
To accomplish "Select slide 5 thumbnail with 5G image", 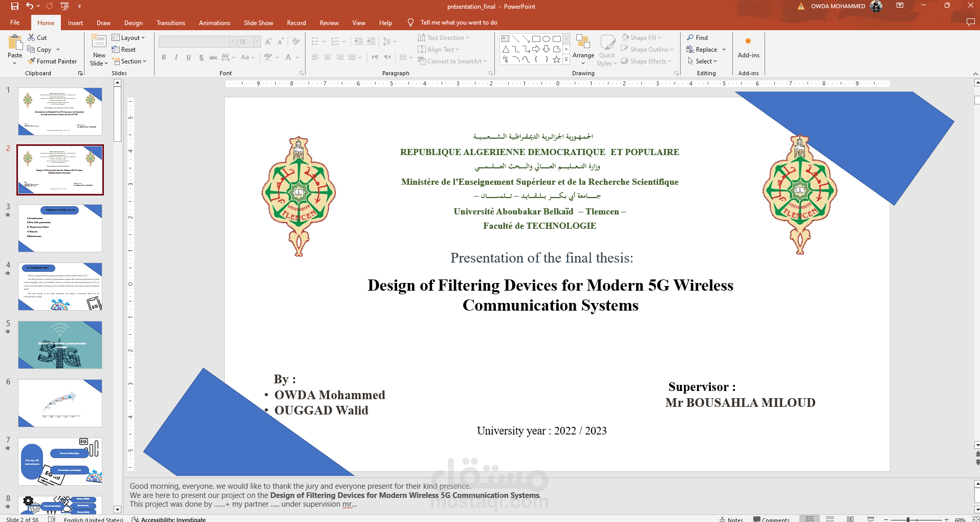I will (x=60, y=345).
